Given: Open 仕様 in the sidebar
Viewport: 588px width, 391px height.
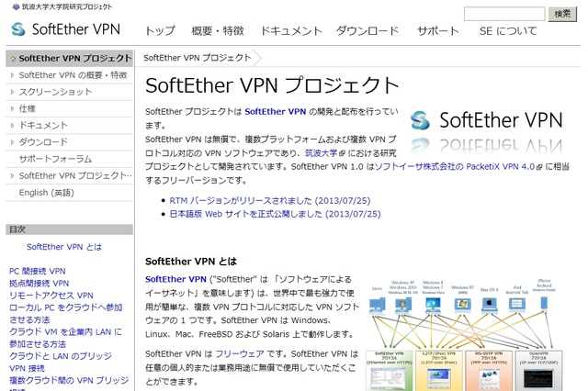Looking at the screenshot, I should coord(27,108).
